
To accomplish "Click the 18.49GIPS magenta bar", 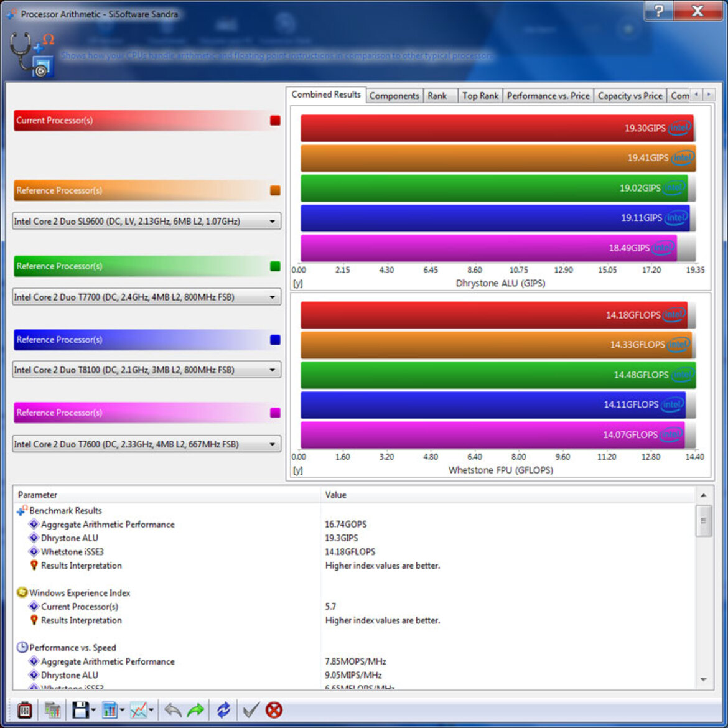I will coord(489,248).
